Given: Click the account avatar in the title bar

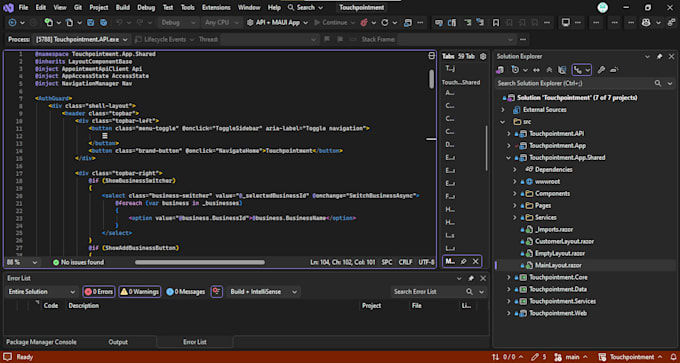Looking at the screenshot, I should click(602, 7).
